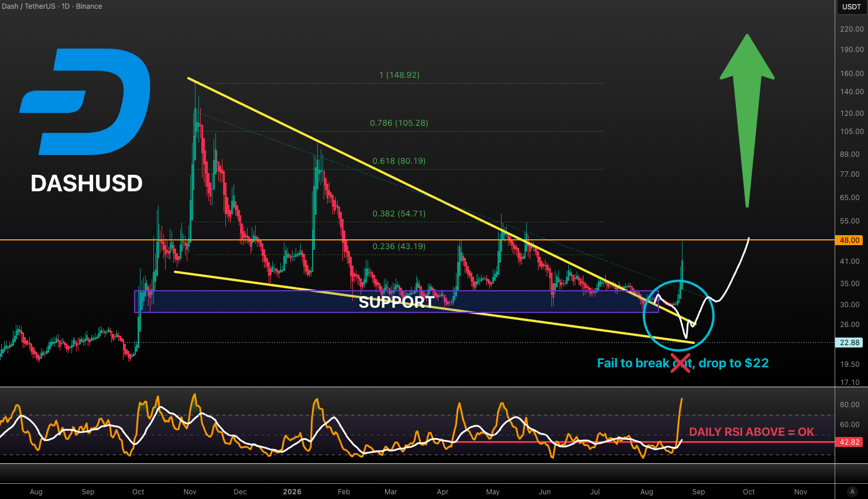868x499 pixels.
Task: Click the '0.382 (54.71)' Fibonacci label
Action: click(x=399, y=214)
